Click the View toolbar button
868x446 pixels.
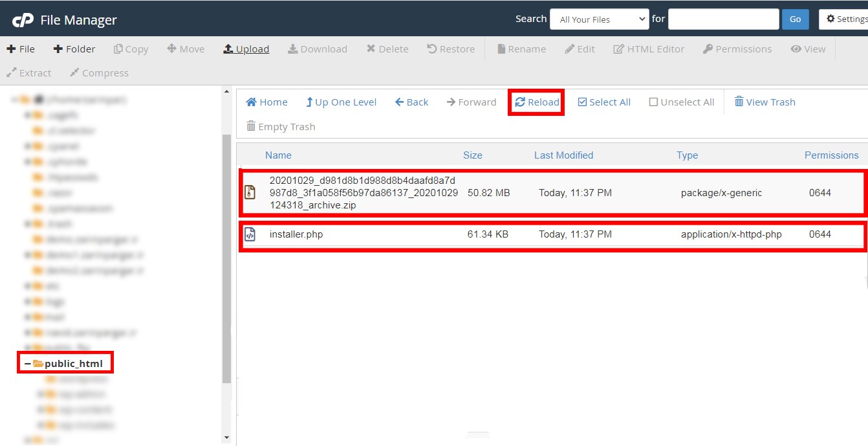coord(808,49)
